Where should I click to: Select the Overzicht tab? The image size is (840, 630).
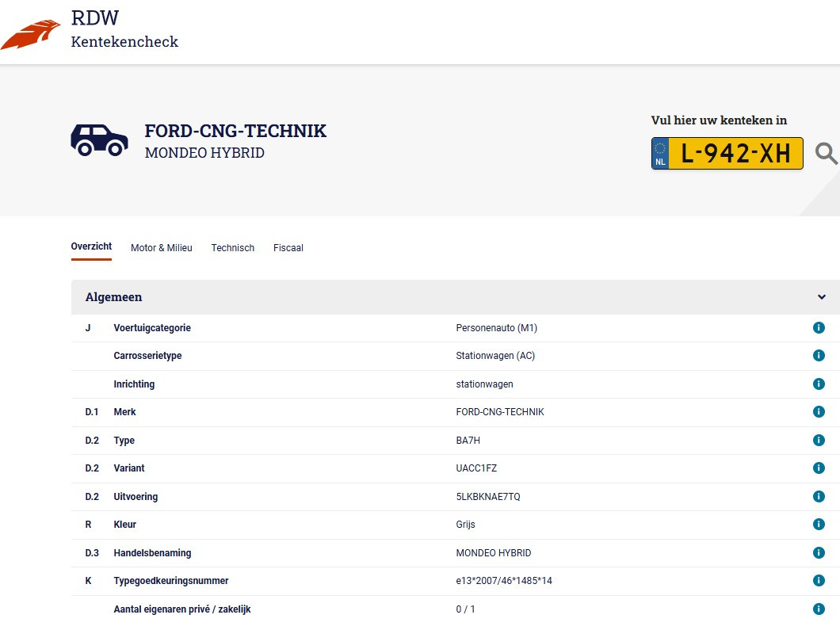click(x=91, y=247)
